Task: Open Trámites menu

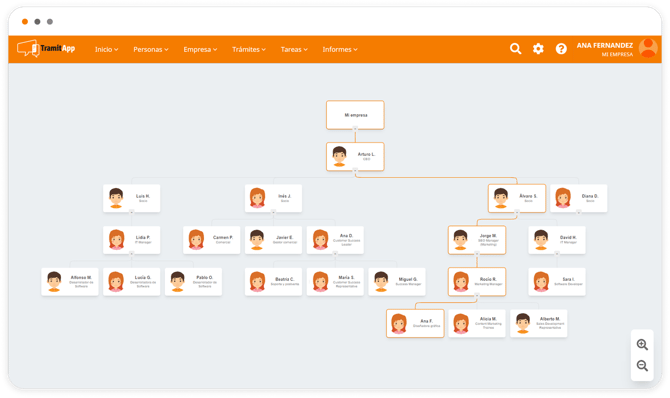Action: [x=249, y=50]
